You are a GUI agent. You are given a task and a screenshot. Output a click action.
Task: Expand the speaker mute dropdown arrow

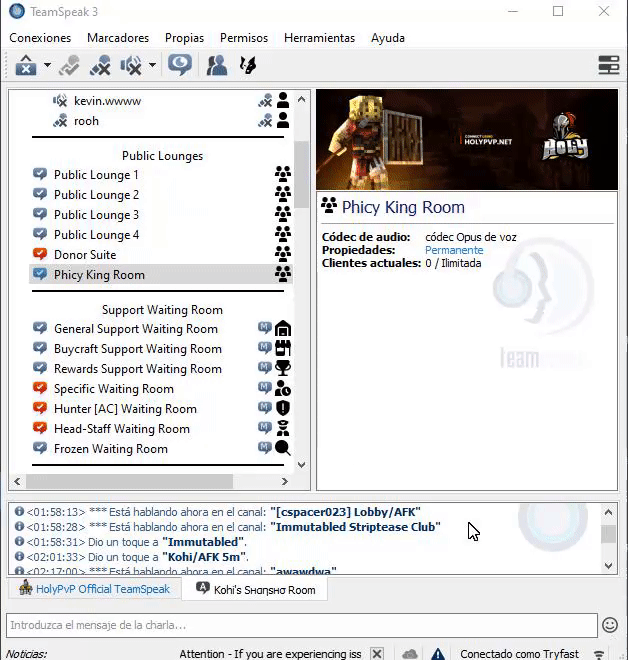(x=152, y=65)
